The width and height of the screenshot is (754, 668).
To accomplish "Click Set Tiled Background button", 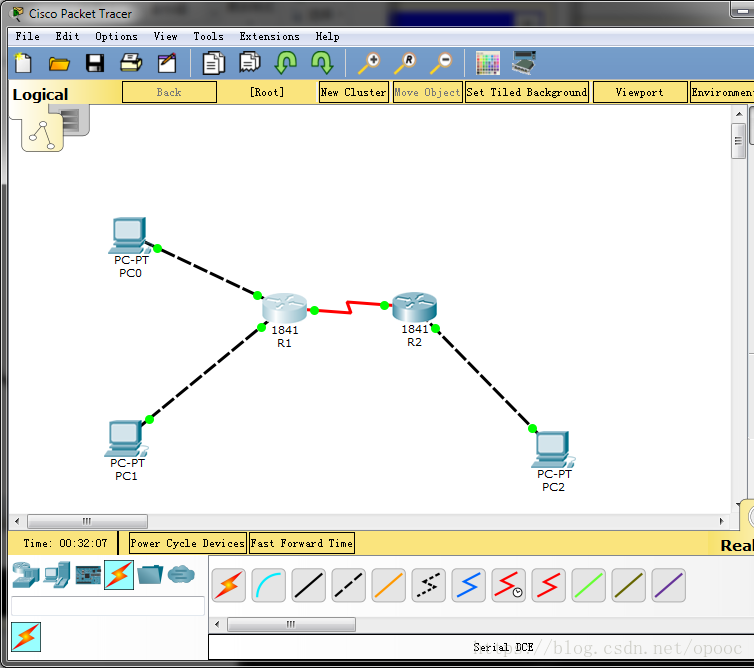I will [527, 92].
